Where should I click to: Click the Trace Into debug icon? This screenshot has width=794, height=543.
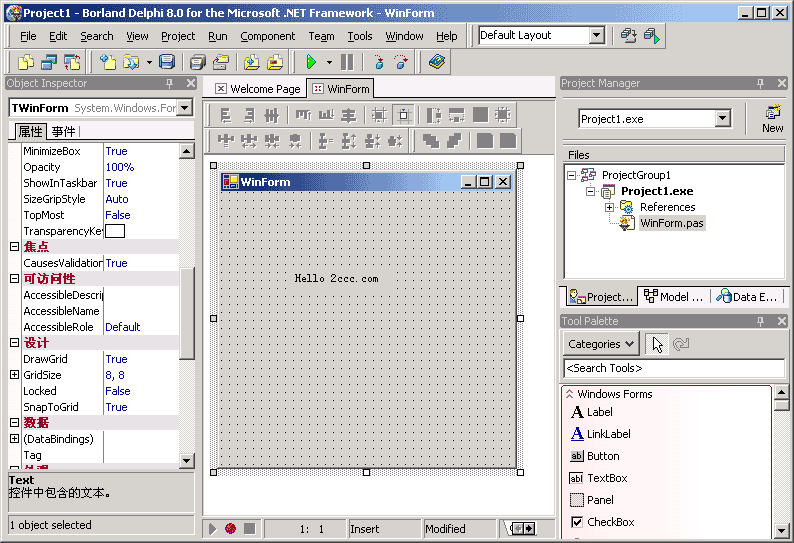[378, 62]
